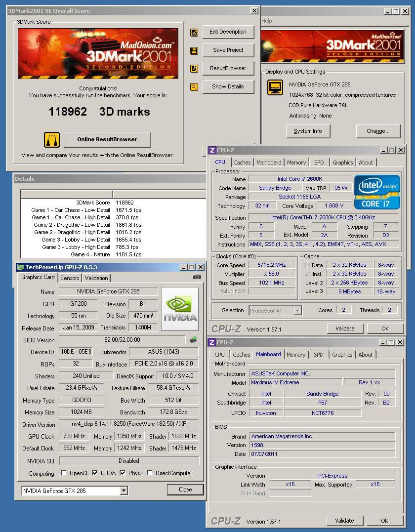Switch to Validation tab in GPU-Z
Image resolution: width=415 pixels, height=532 pixels.
coord(96,278)
